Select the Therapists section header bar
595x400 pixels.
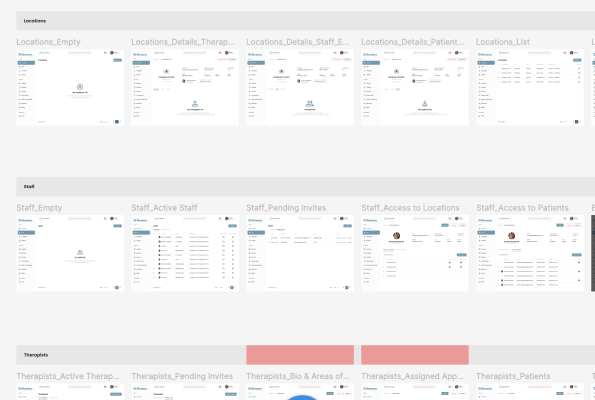(x=131, y=355)
